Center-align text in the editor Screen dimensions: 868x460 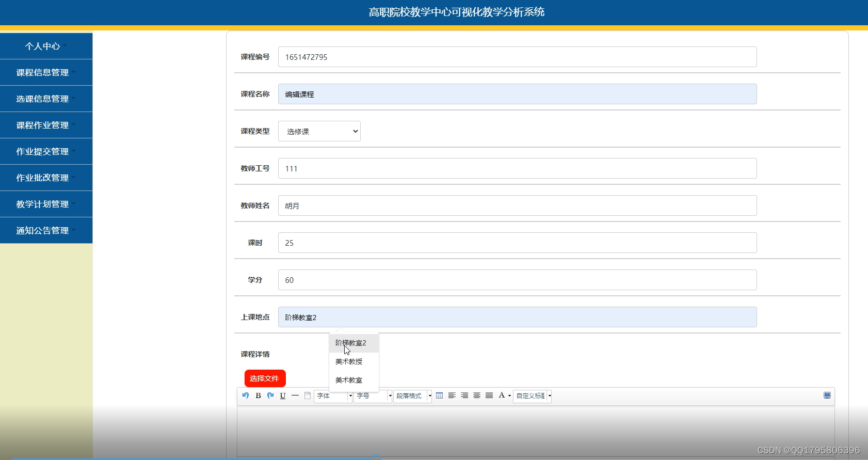point(477,395)
